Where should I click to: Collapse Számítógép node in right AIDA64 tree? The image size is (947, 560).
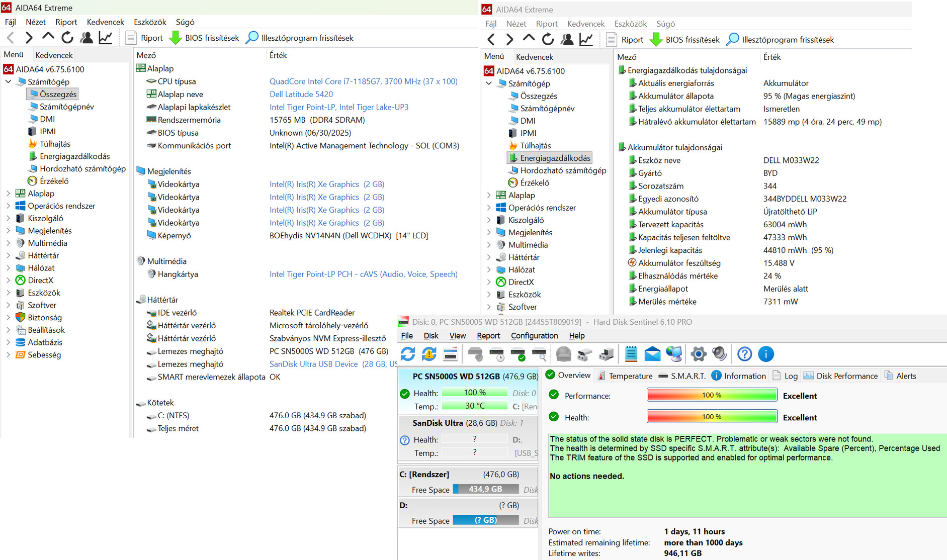[489, 83]
